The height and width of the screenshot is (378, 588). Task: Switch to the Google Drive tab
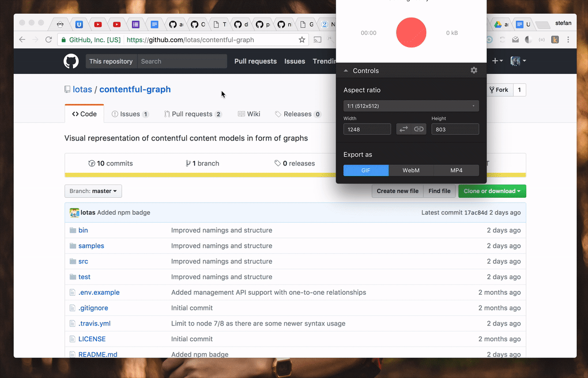coord(500,24)
